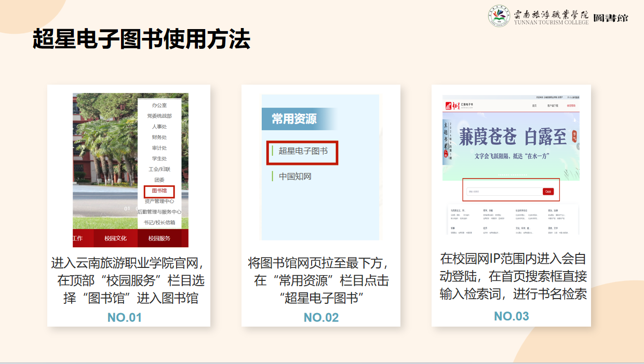
Task: Open the 超星电子图书 resource link
Action: (x=303, y=151)
